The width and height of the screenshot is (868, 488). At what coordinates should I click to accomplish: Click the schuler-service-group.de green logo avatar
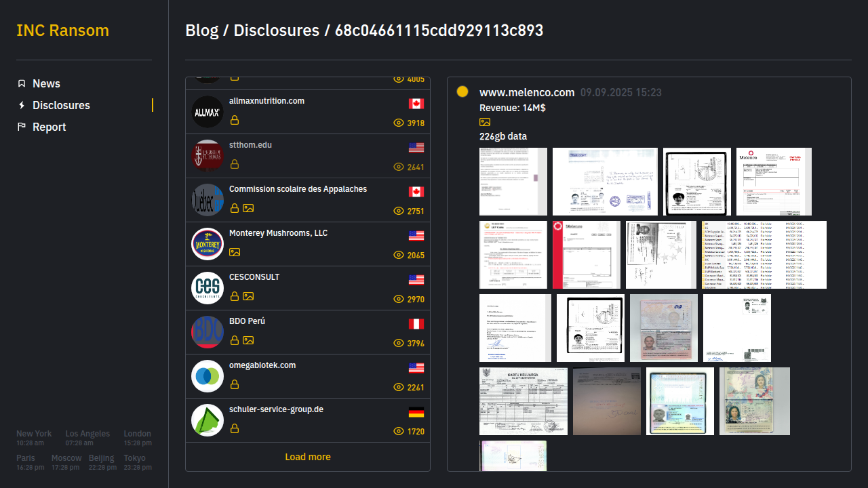[x=208, y=420]
